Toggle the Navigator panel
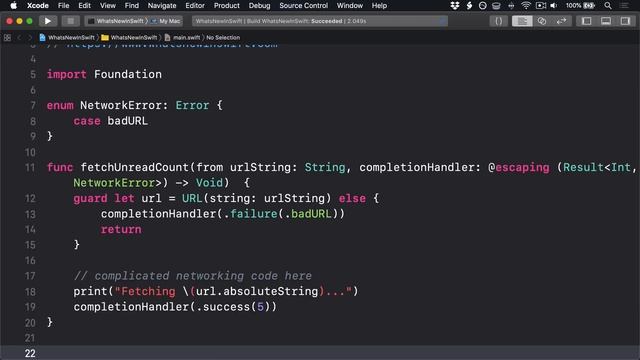Image resolution: width=640 pixels, height=360 pixels. click(x=587, y=21)
